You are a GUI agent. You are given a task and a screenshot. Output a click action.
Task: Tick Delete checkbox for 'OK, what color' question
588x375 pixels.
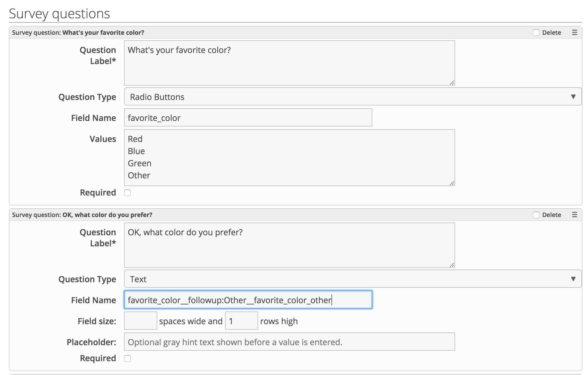coord(536,215)
